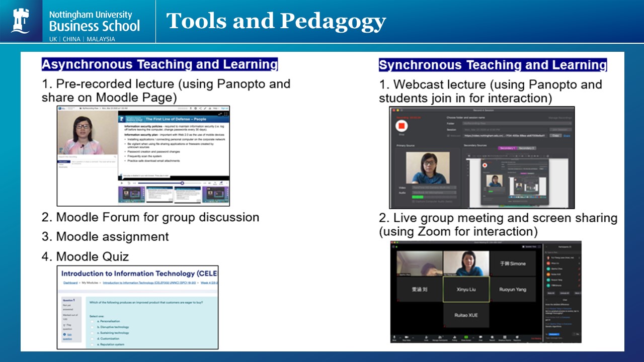Select Discussion tab in Panopto viewer
Viewport: 644px width, 362px height.
pos(63,162)
